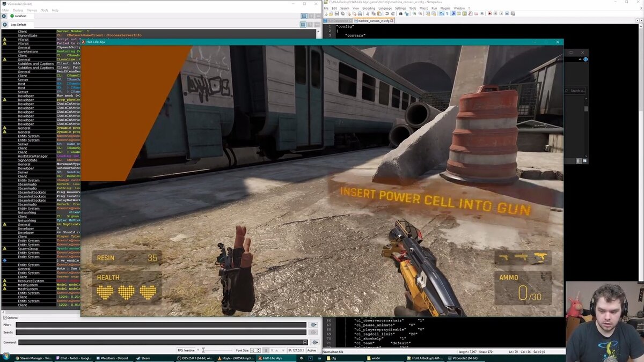
Task: Open the Filter settings gear dropdown
Action: point(314,324)
